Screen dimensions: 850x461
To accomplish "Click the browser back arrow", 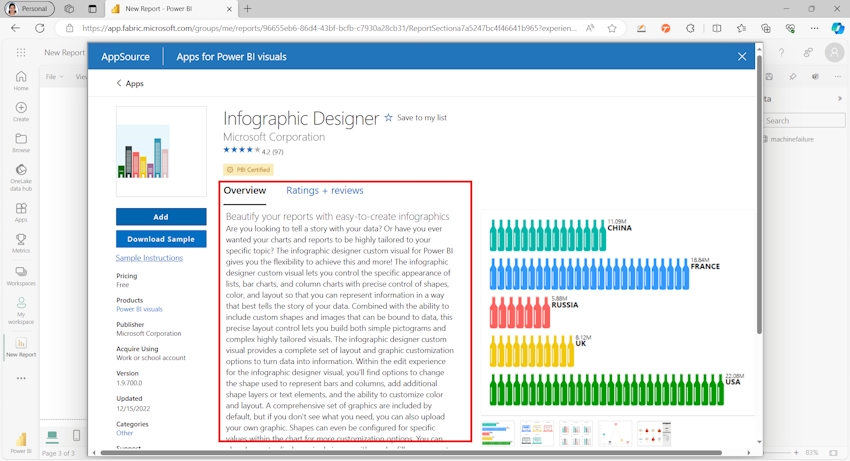I will (15, 28).
